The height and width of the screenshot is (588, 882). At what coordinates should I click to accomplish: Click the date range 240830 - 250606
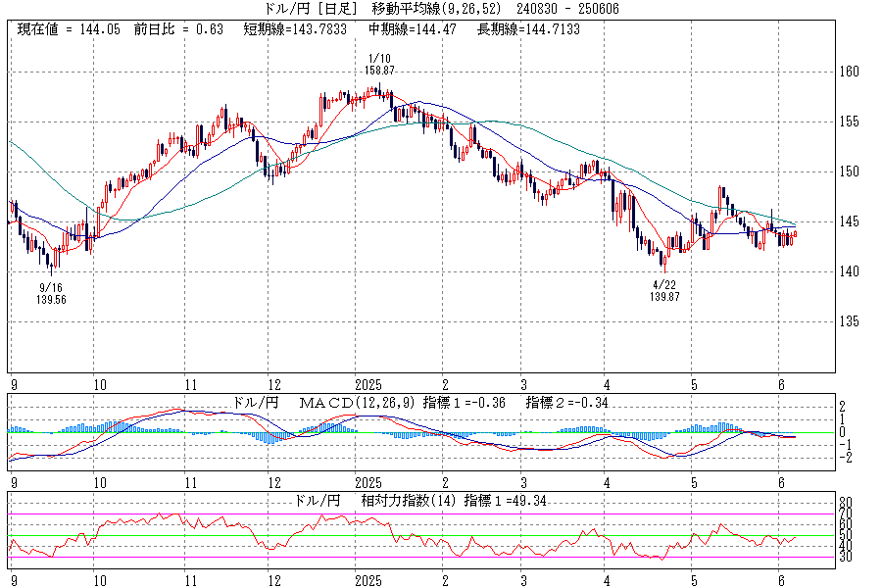point(567,9)
